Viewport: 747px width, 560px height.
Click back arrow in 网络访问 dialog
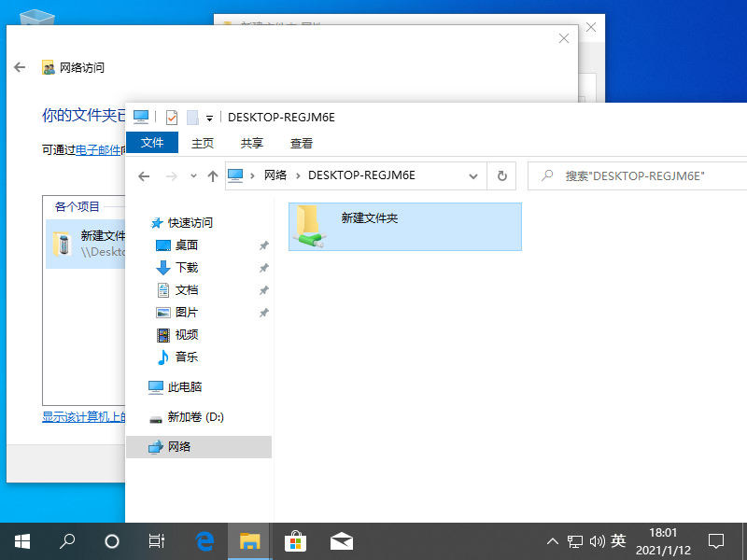point(20,67)
